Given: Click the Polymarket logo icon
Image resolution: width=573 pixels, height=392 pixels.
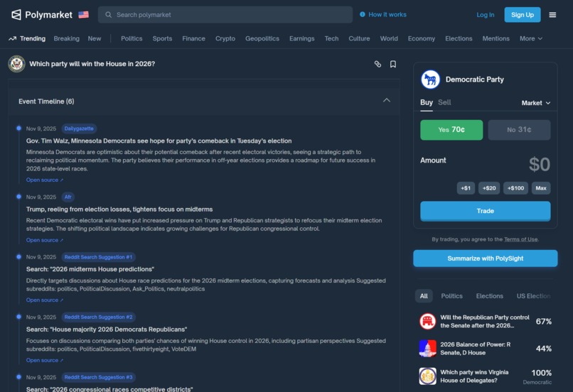Looking at the screenshot, I should tap(16, 15).
